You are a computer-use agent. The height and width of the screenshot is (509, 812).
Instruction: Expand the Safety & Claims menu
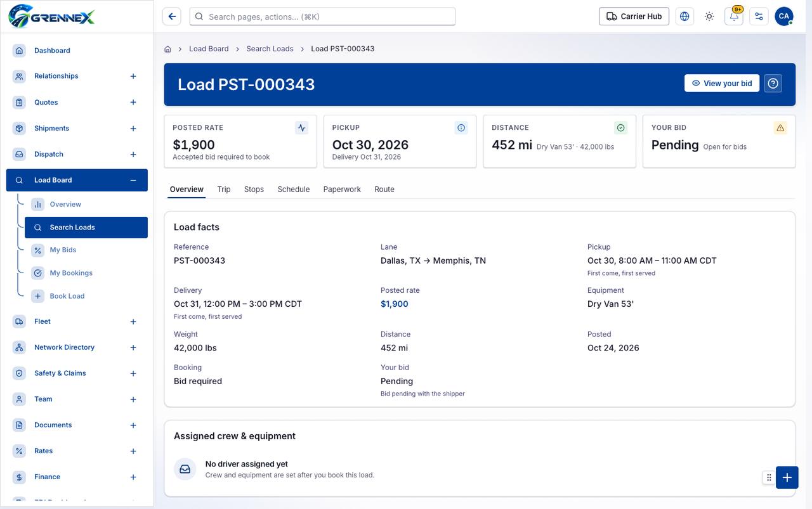pyautogui.click(x=133, y=374)
